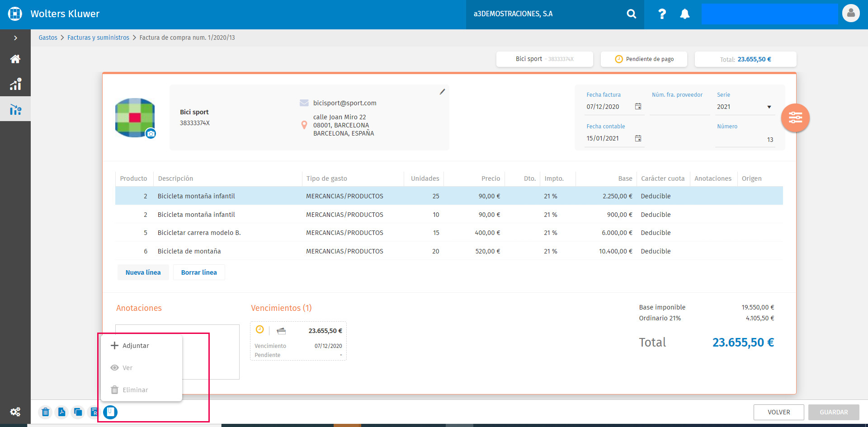This screenshot has width=868, height=427.
Task: Click the Borrar línea button
Action: pos(199,272)
